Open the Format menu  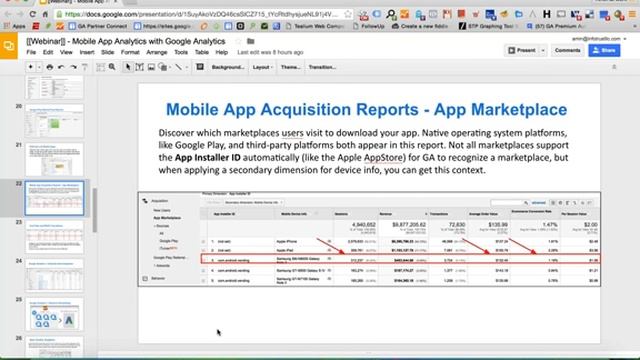[x=130, y=52]
